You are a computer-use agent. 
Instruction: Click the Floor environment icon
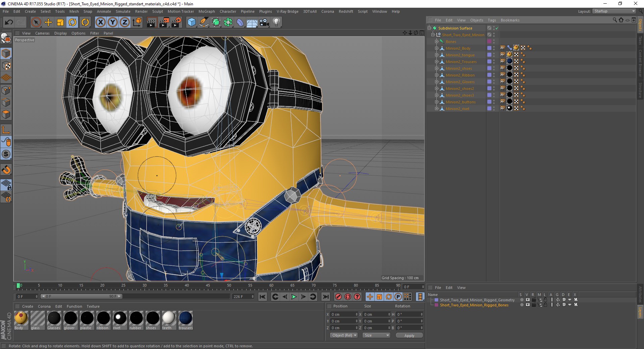pyautogui.click(x=252, y=22)
